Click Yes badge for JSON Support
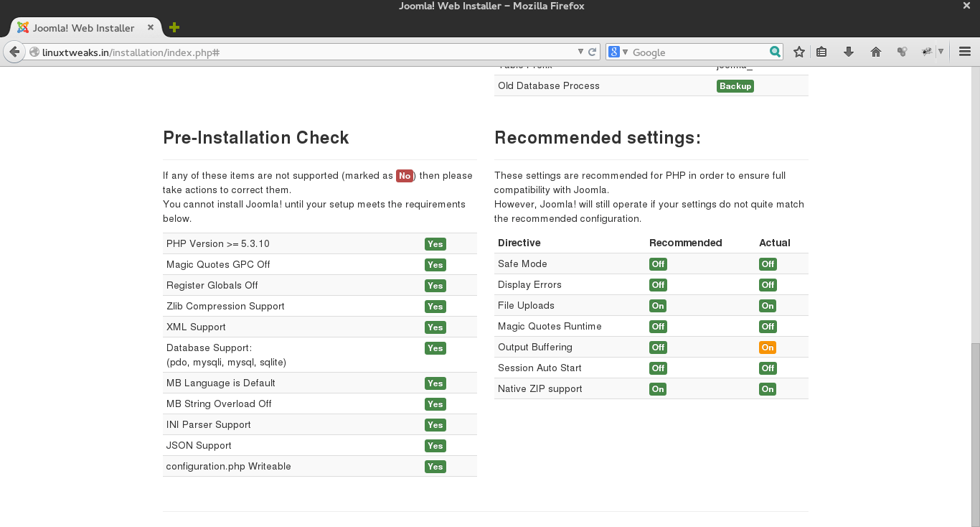This screenshot has height=527, width=980. click(x=435, y=446)
